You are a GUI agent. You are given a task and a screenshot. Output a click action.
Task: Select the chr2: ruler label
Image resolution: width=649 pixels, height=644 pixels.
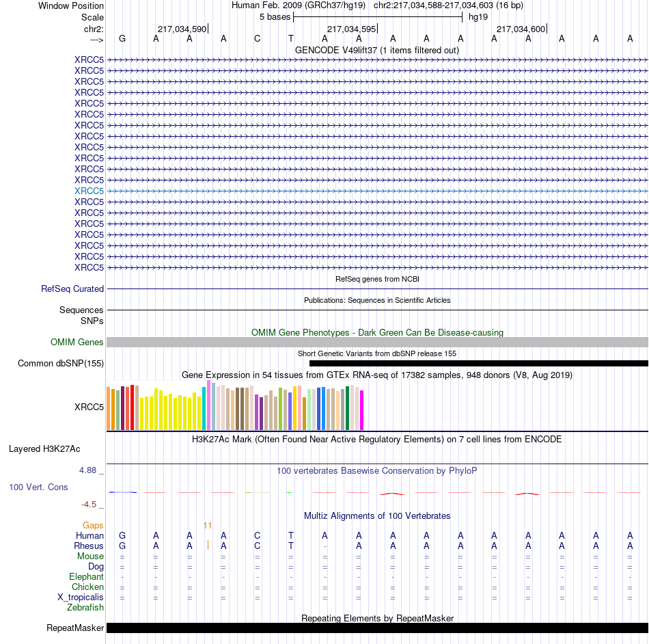pyautogui.click(x=94, y=29)
